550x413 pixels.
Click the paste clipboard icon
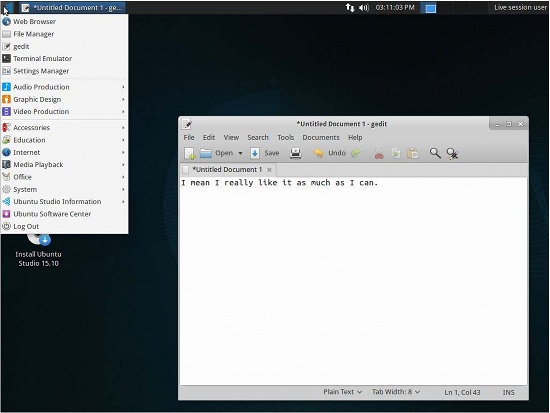pos(412,153)
